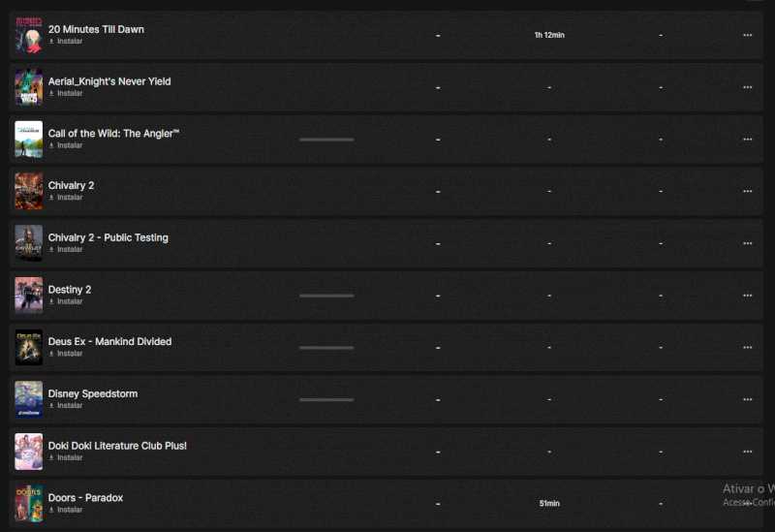This screenshot has height=532, width=775.
Task: Click Call of the Wild: The Angler progress bar
Action: pos(326,140)
